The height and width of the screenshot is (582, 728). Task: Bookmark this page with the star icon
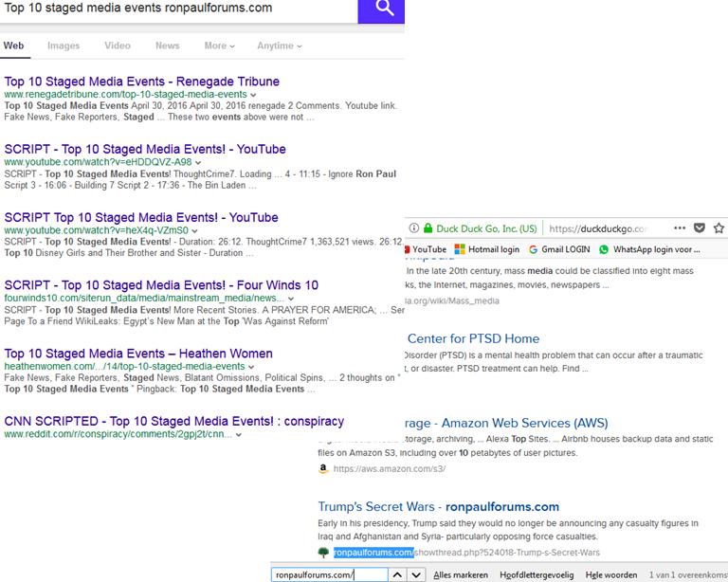719,227
